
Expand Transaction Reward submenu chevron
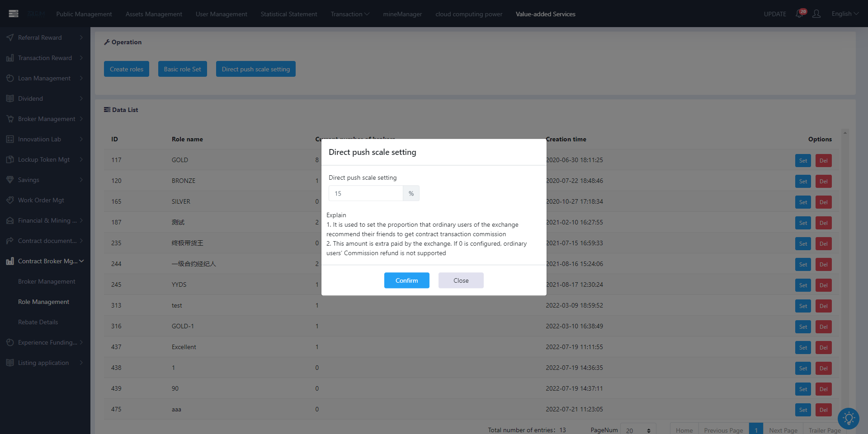81,58
